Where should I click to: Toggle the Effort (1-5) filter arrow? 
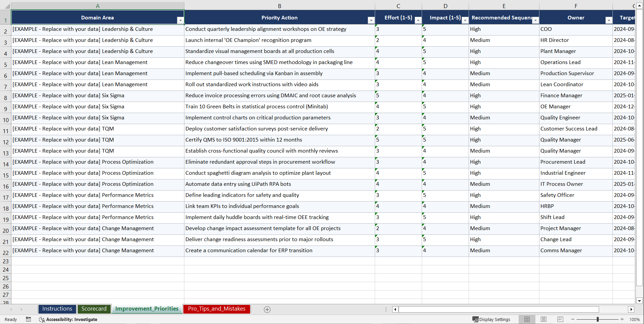418,20
